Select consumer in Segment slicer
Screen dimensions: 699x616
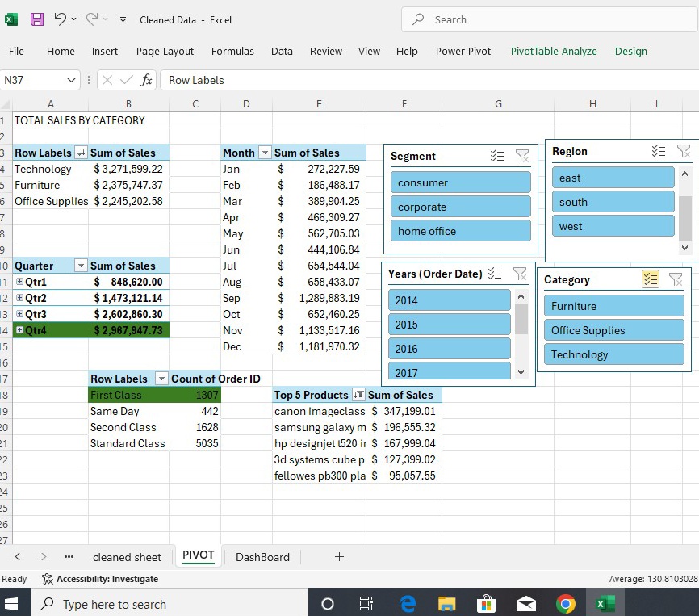[x=461, y=182]
